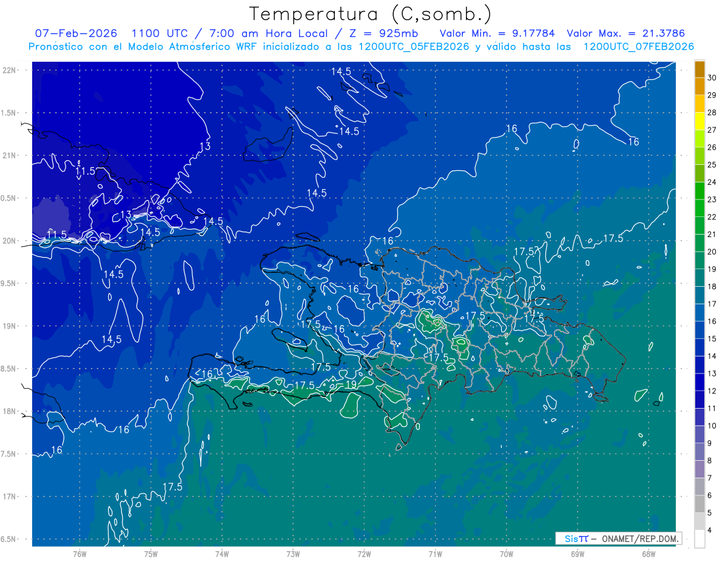The width and height of the screenshot is (728, 562).
Task: Click the "19N" latitude axis label
Action: (x=8, y=326)
